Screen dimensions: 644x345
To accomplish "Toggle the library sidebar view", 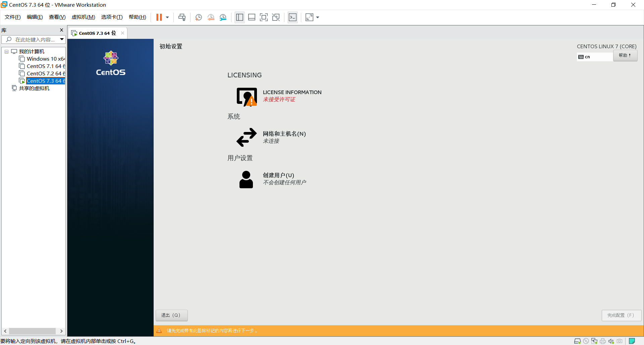I will (x=239, y=17).
